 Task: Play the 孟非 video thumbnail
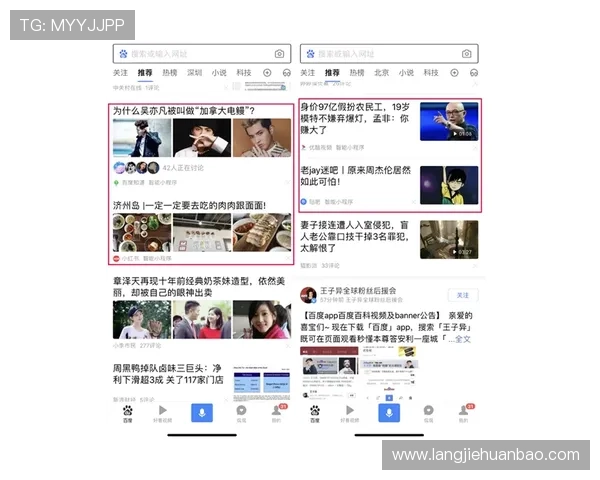449,121
